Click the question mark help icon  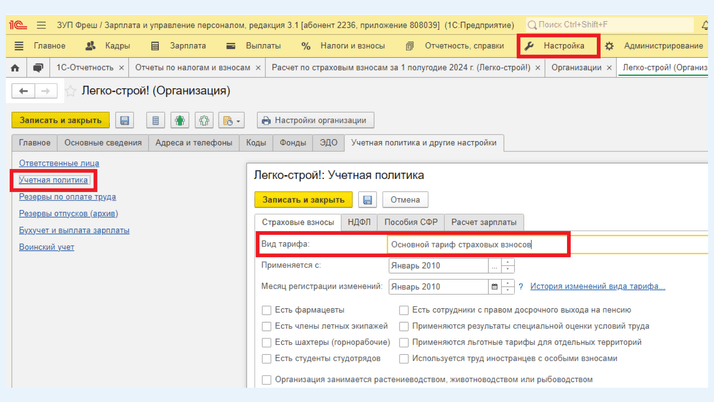pyautogui.click(x=520, y=286)
